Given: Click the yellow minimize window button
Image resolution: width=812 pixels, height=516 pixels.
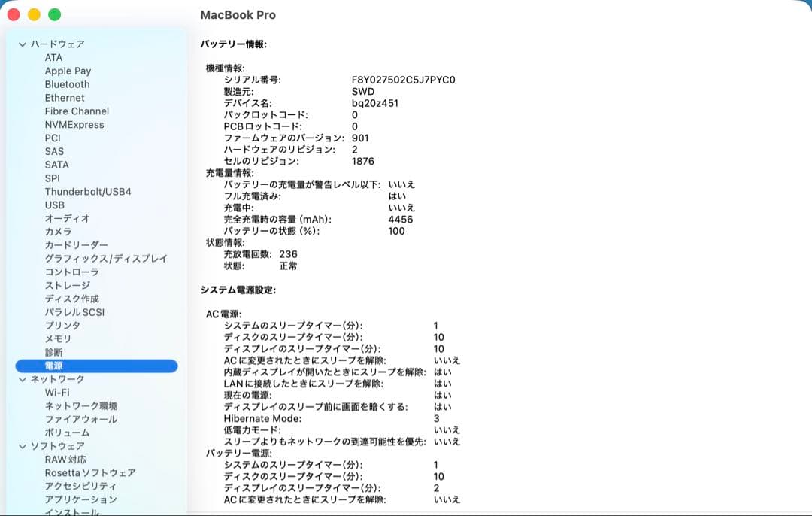Looking at the screenshot, I should click(x=34, y=14).
